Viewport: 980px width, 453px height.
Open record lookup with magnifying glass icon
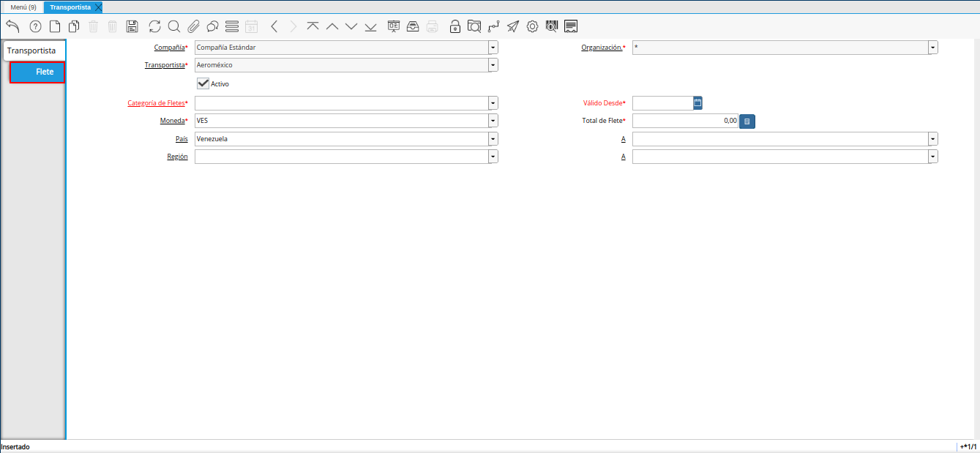click(x=174, y=26)
